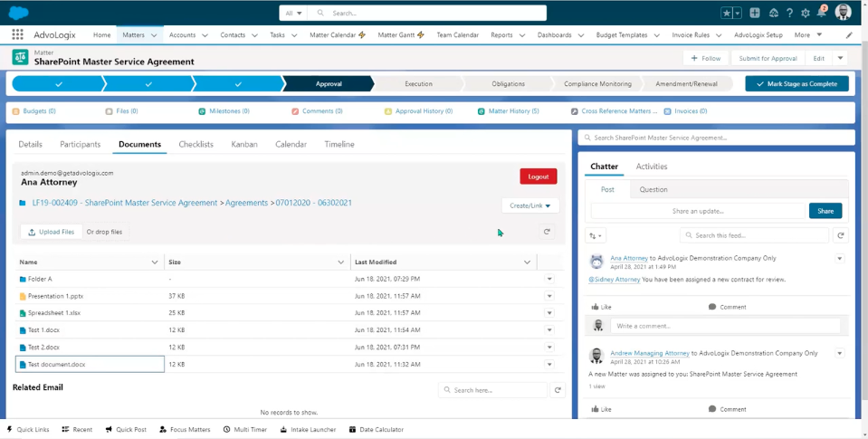868x439 pixels.
Task: Refresh the documents file list
Action: coord(547,232)
